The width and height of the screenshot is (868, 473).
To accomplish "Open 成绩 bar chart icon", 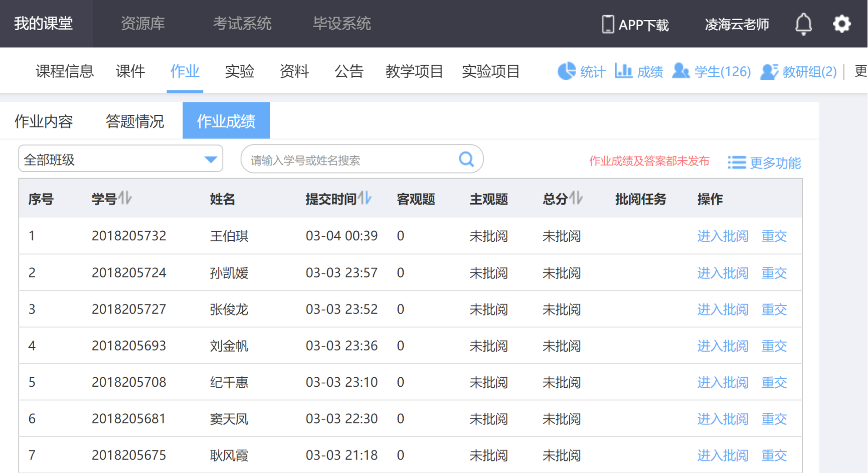I will 623,71.
